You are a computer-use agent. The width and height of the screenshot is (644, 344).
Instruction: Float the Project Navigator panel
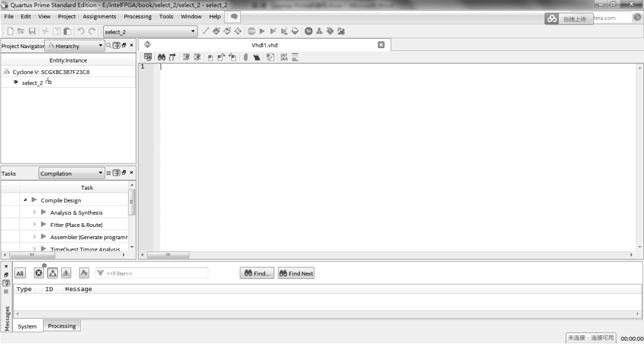[124, 45]
